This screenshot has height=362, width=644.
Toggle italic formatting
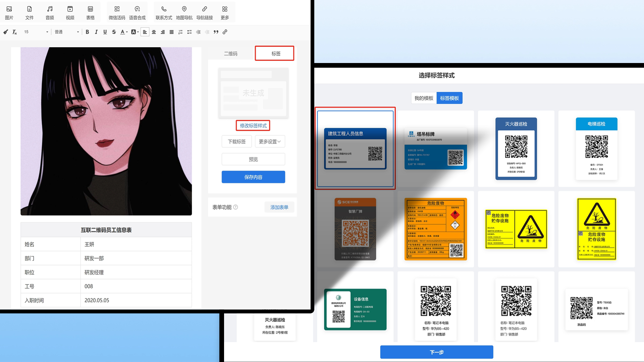(96, 32)
